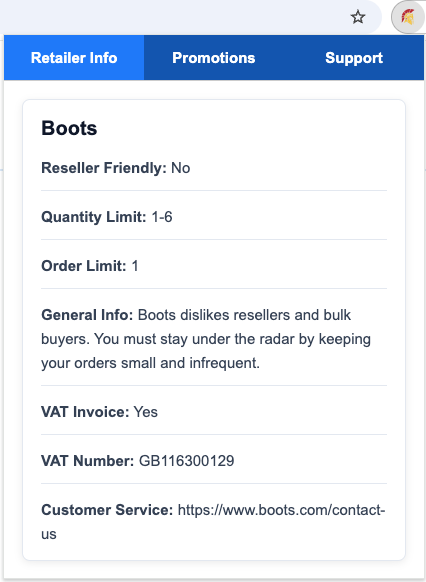The width and height of the screenshot is (426, 582).
Task: Open the Spartan helmet extension icon
Action: pyautogui.click(x=408, y=17)
